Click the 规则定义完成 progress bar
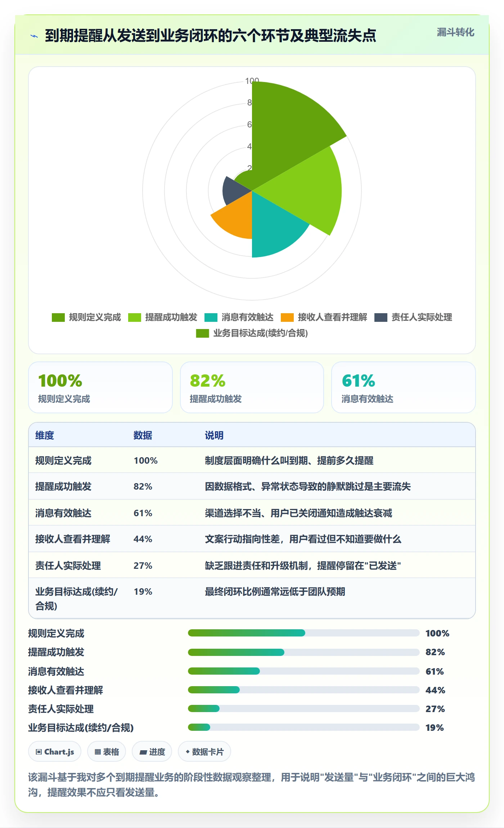 (x=304, y=633)
